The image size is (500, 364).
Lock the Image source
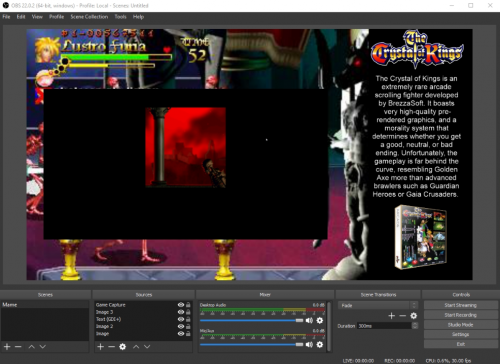[188, 333]
